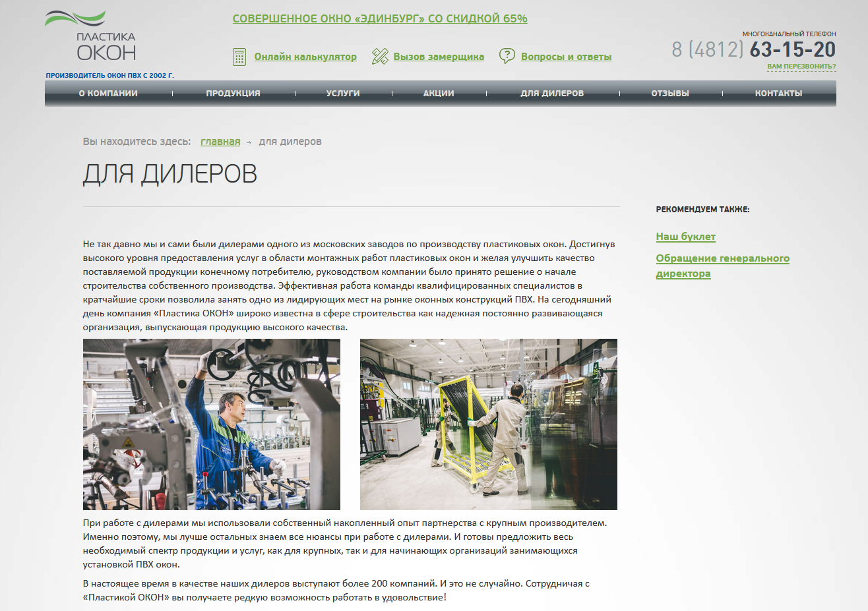This screenshot has height=611, width=868.
Task: Go to Вопросы и ответы page
Action: (x=566, y=57)
